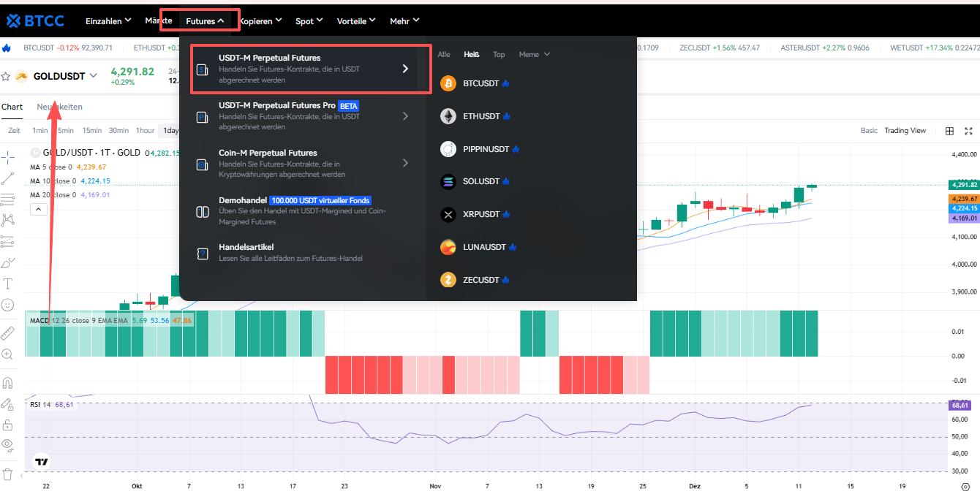The height and width of the screenshot is (494, 980).
Task: Select the trend line drawing tool
Action: (x=8, y=178)
